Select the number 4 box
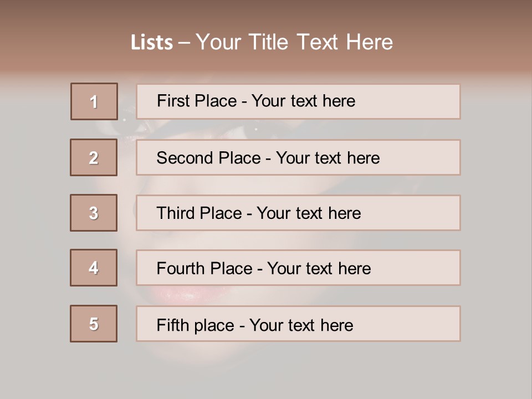The height and width of the screenshot is (399, 532). pyautogui.click(x=94, y=268)
